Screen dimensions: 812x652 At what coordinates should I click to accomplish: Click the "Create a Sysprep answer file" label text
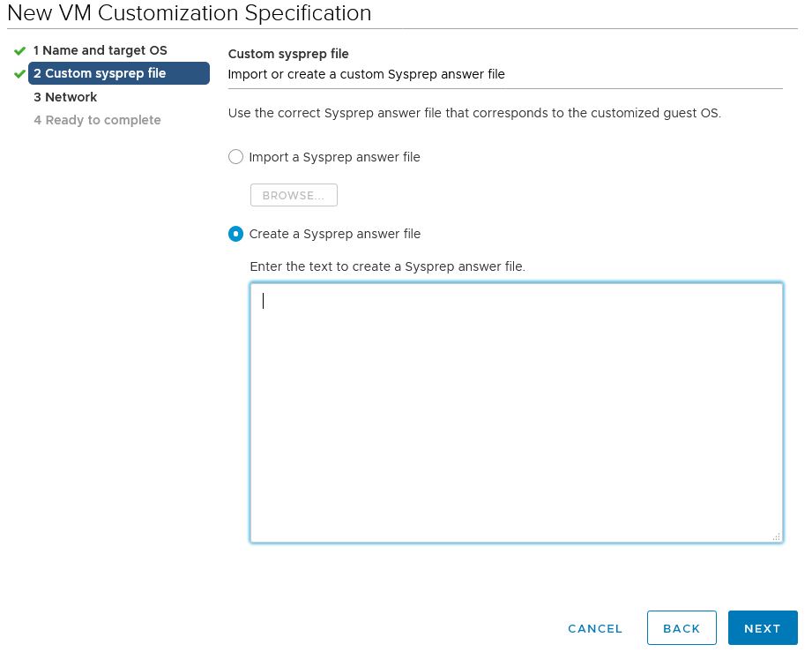pyautogui.click(x=335, y=234)
